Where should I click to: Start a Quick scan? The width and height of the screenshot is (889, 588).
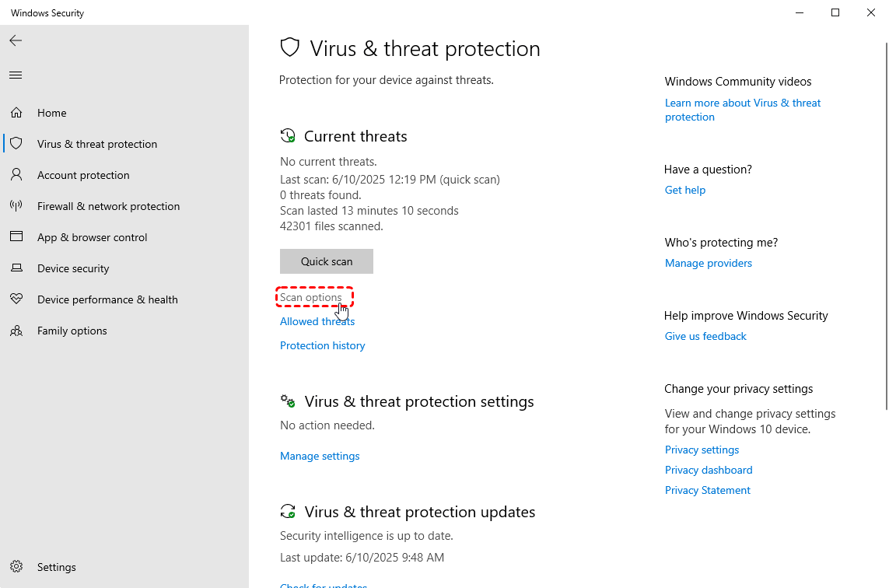tap(327, 261)
